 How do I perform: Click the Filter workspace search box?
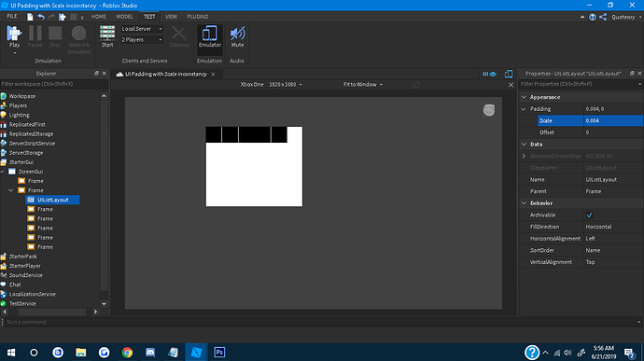(54, 84)
